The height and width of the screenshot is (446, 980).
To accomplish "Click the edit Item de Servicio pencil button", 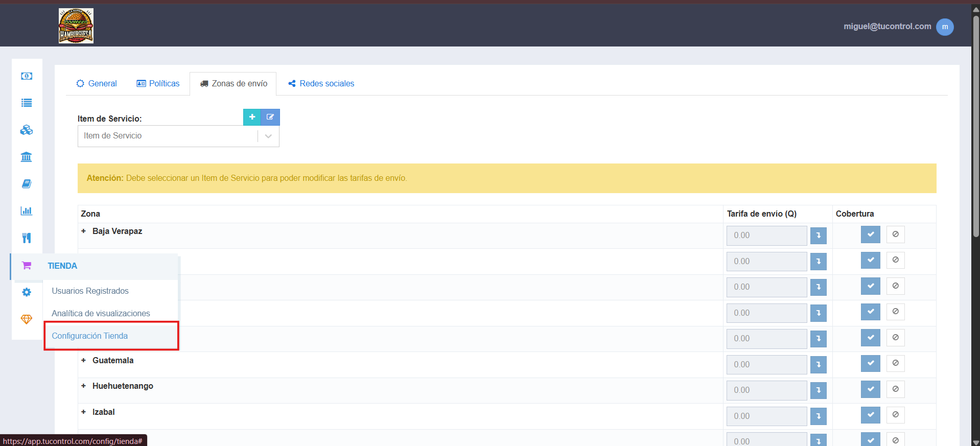I will (x=270, y=117).
